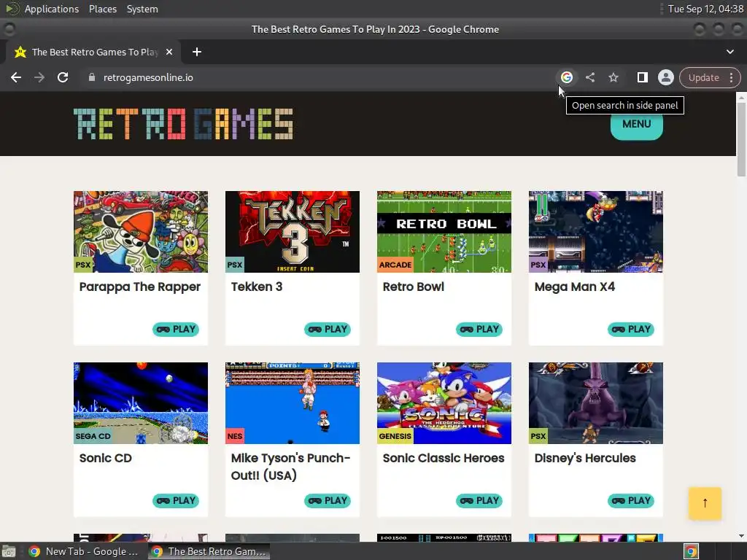747x560 pixels.
Task: Click the Mega Man X4 title
Action: 575,287
